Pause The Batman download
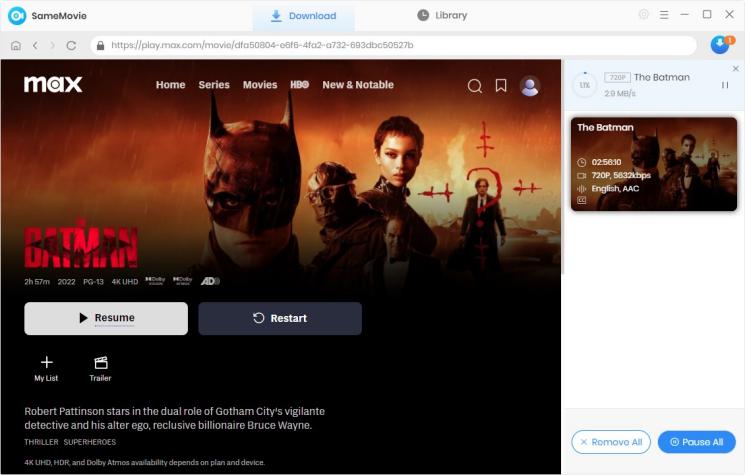This screenshot has height=475, width=745. tap(725, 85)
